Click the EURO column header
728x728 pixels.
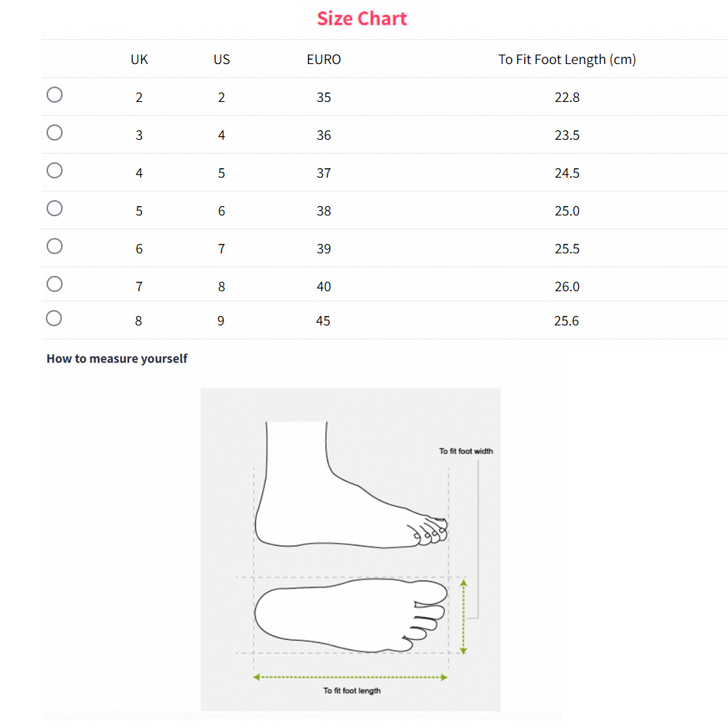[324, 60]
